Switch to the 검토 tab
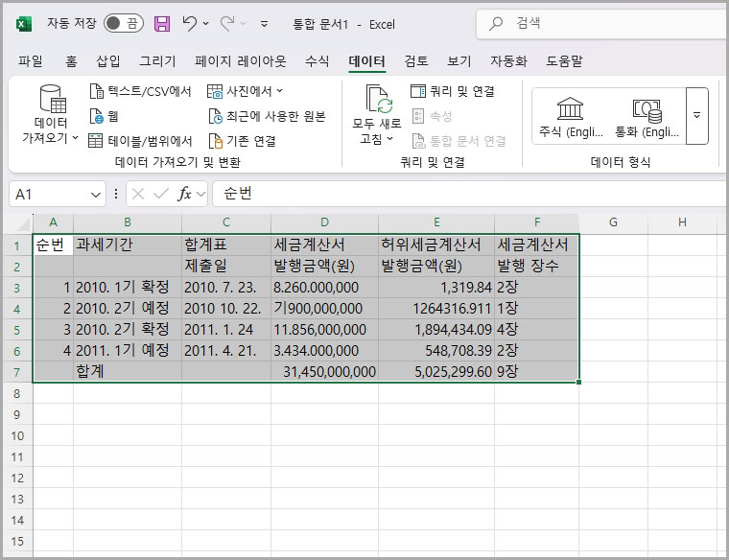 pos(416,60)
